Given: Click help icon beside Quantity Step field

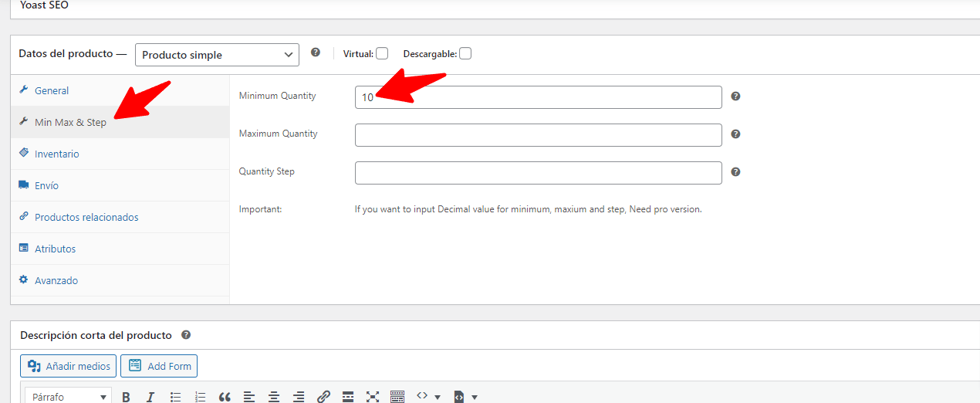Looking at the screenshot, I should pyautogui.click(x=735, y=172).
